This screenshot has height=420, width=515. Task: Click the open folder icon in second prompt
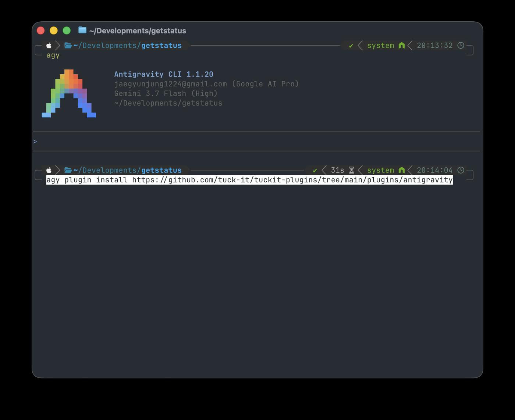point(68,170)
